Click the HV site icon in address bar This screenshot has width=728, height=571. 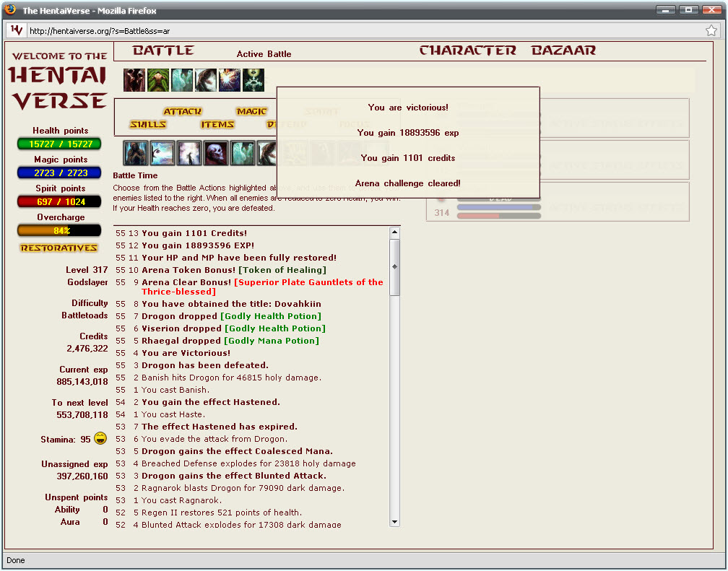coord(17,30)
